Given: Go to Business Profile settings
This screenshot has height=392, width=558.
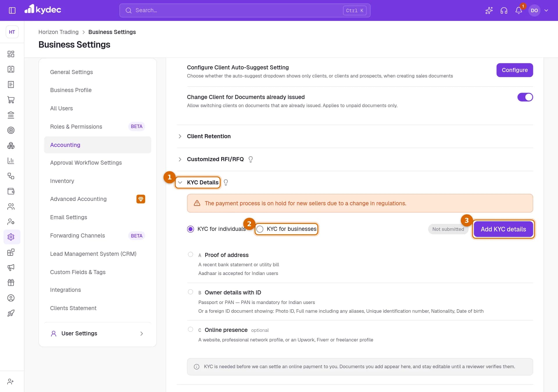Looking at the screenshot, I should coord(71,90).
